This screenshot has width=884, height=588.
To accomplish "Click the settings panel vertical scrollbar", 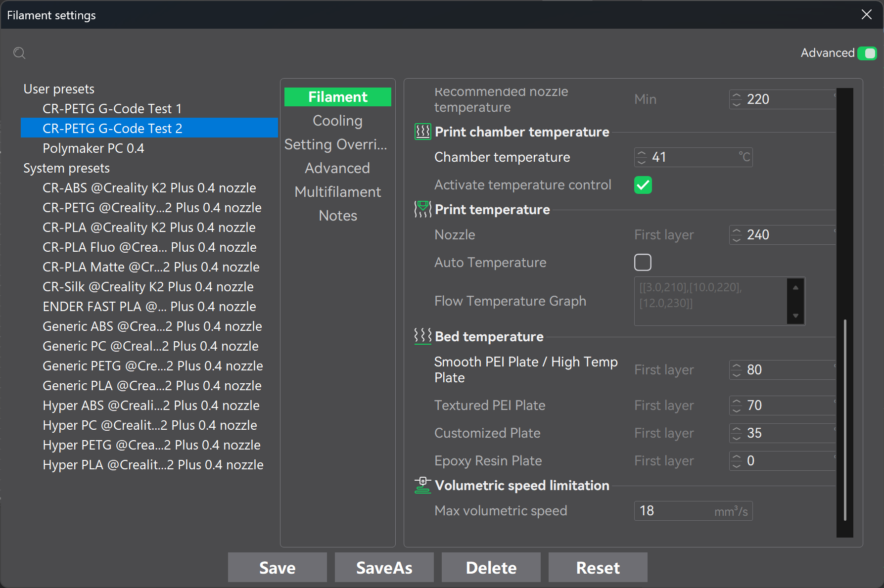I will tap(845, 420).
